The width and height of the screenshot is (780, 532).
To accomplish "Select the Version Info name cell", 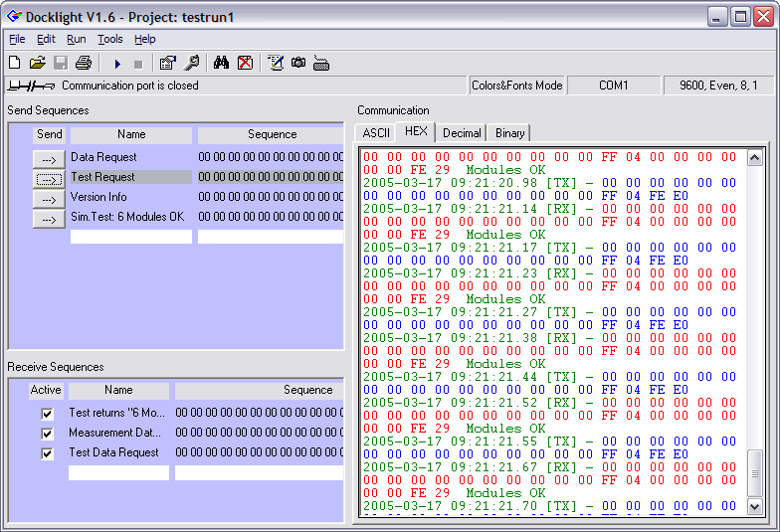I will 131,197.
